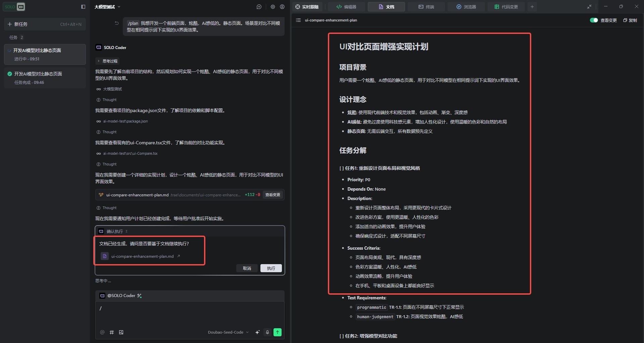
Task: Open settings gear in chat header
Action: click(273, 7)
